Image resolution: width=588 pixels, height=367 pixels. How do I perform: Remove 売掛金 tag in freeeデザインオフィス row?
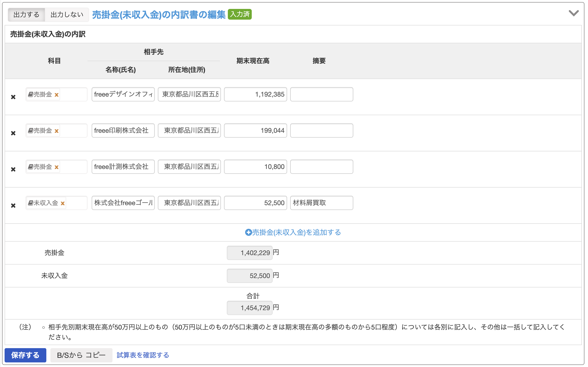(57, 95)
